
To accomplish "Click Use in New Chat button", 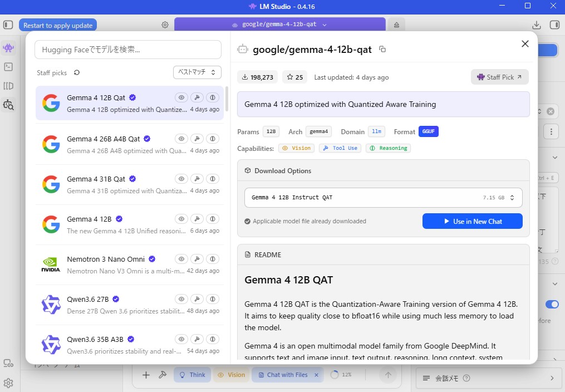I will click(473, 221).
